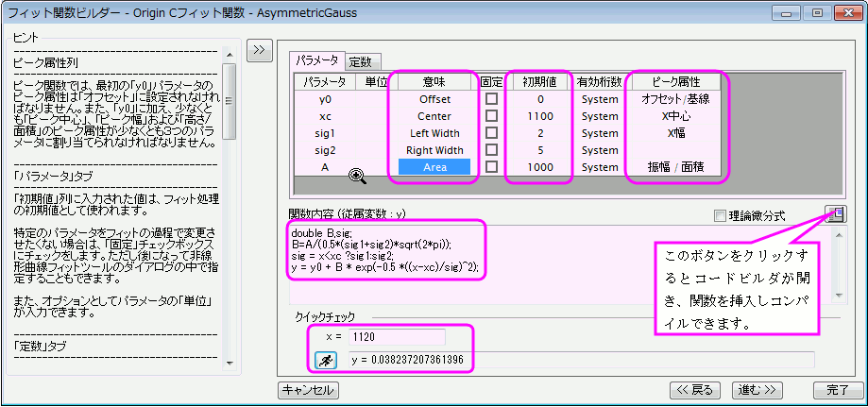Enable the 理論微分式 checkbox
The image size is (868, 407).
tap(720, 216)
